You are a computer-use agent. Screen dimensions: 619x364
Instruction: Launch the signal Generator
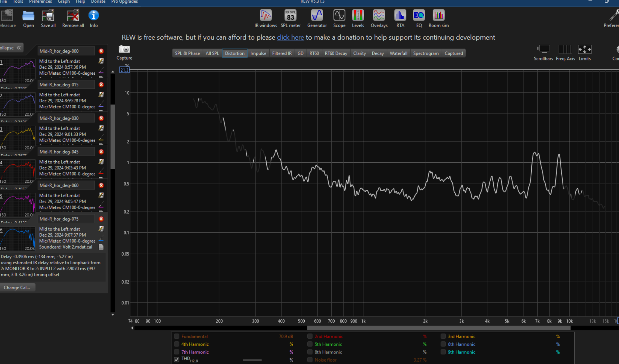(x=317, y=18)
